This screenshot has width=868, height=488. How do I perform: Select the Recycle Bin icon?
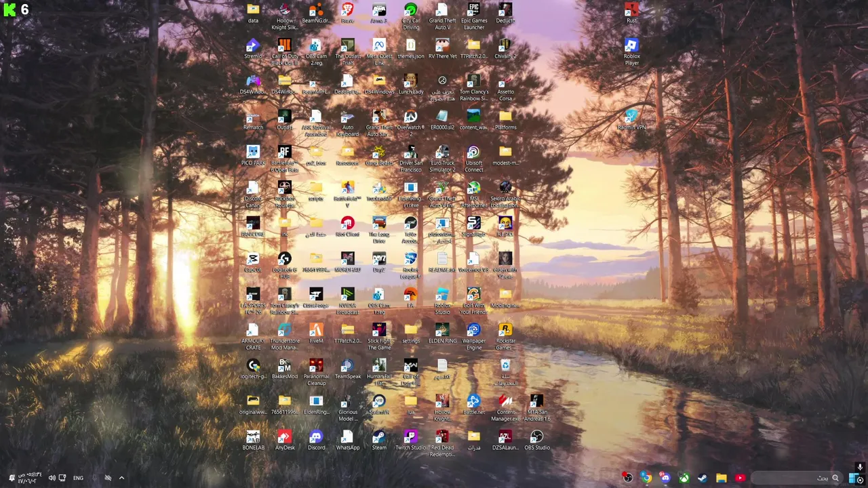505,373
